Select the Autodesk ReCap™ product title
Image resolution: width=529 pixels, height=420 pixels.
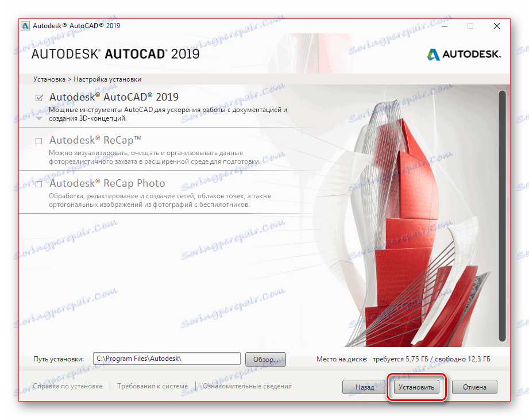point(95,140)
